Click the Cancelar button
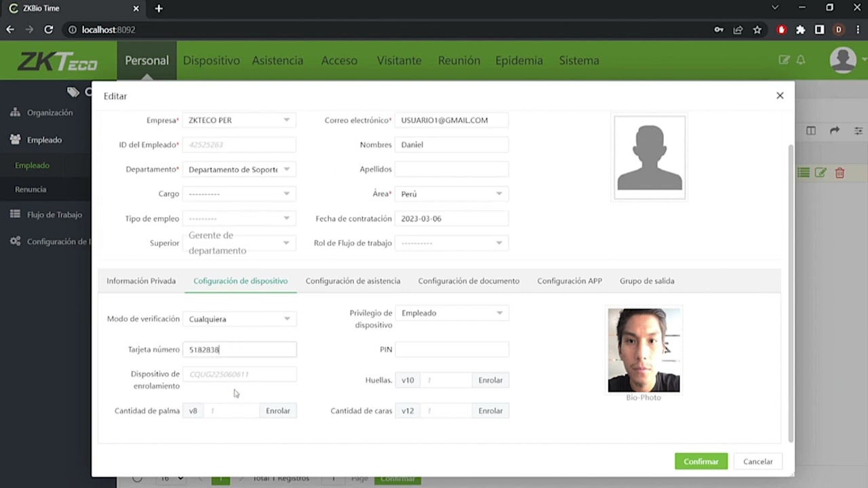868x488 pixels. pyautogui.click(x=758, y=462)
